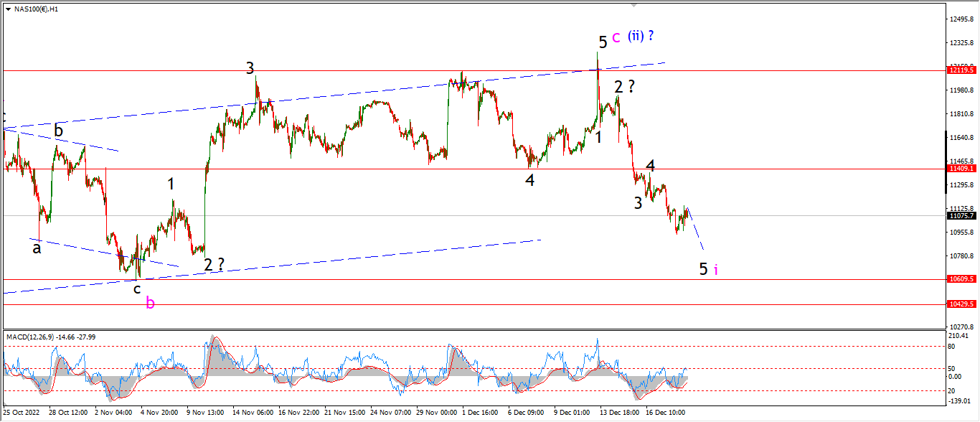The image size is (980, 422).
Task: Select the '5' label at the chart peak
Action: click(603, 42)
